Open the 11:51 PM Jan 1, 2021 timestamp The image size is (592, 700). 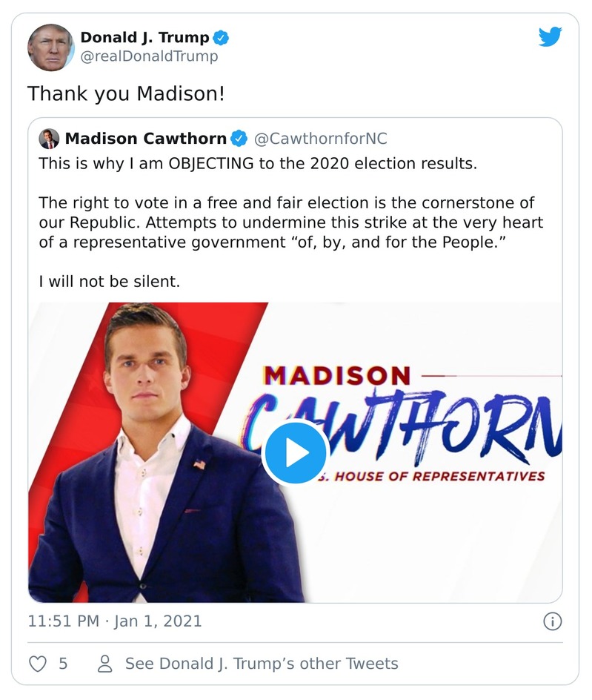tap(114, 621)
